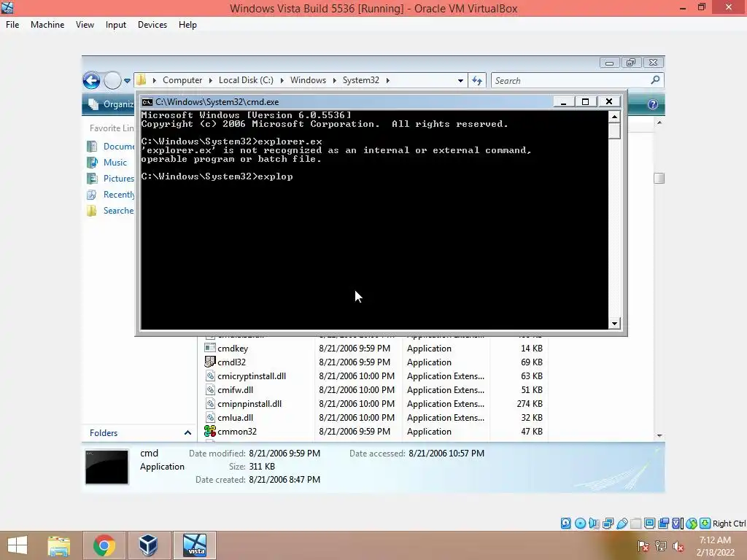Image resolution: width=747 pixels, height=560 pixels.
Task: Select the cmipnpinstall.dll file row
Action: coord(373,404)
